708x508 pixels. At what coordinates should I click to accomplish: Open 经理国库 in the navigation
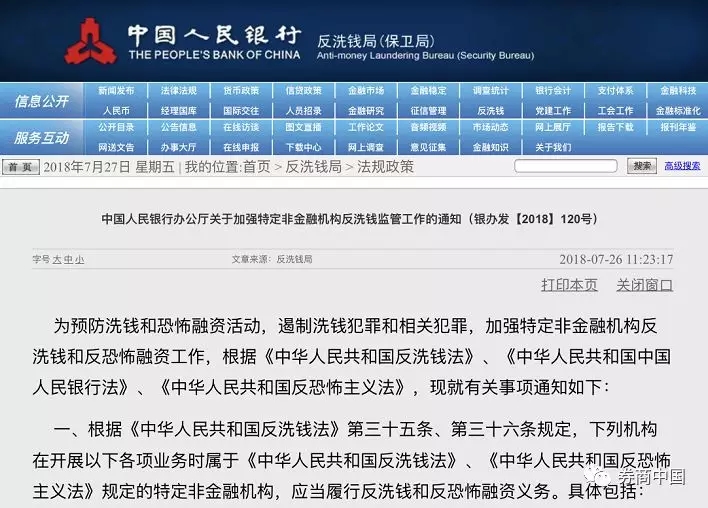179,111
